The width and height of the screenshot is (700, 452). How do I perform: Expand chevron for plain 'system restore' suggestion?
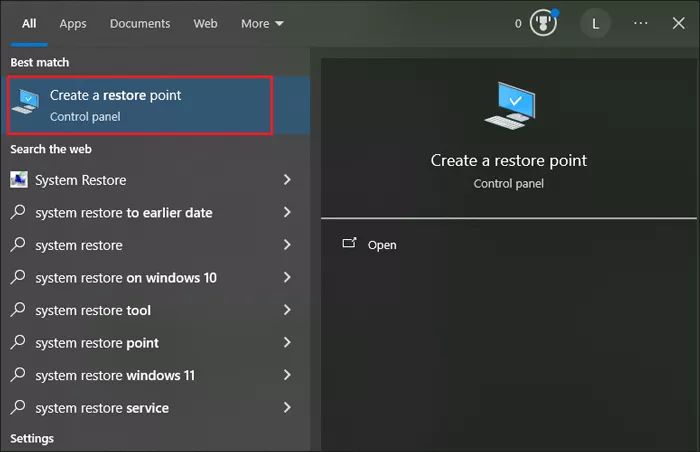click(x=287, y=245)
